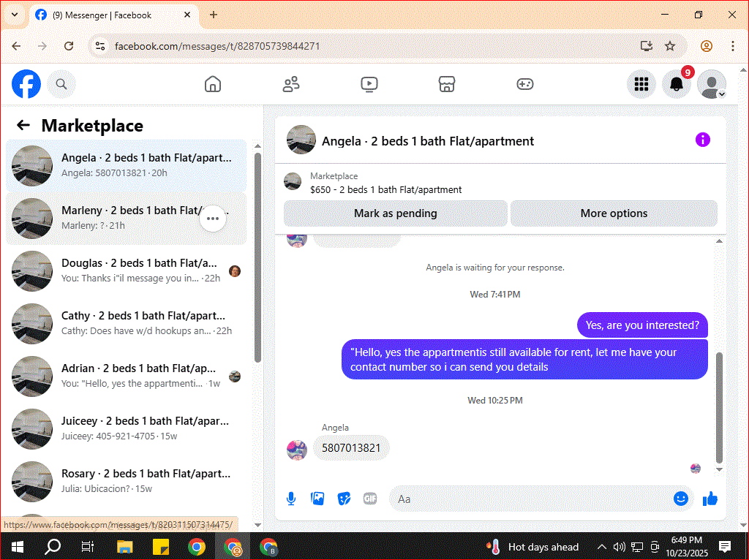The height and width of the screenshot is (560, 749).
Task: Open the account profile menu
Action: click(x=712, y=84)
